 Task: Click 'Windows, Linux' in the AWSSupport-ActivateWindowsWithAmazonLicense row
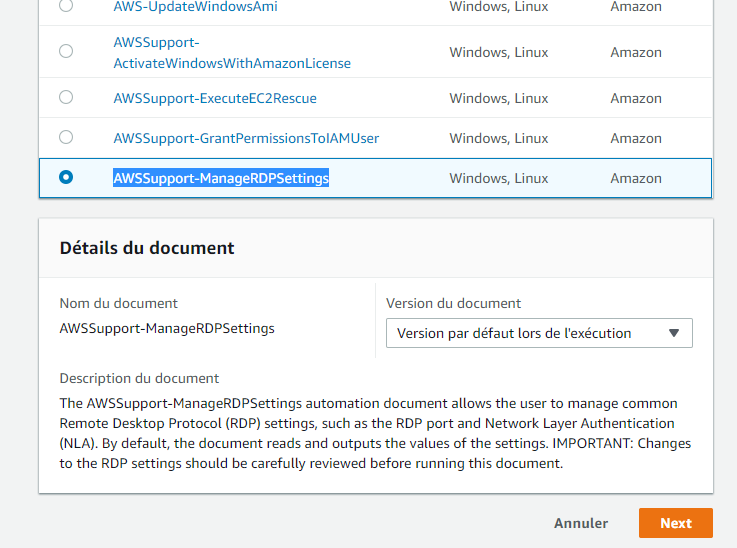click(499, 52)
